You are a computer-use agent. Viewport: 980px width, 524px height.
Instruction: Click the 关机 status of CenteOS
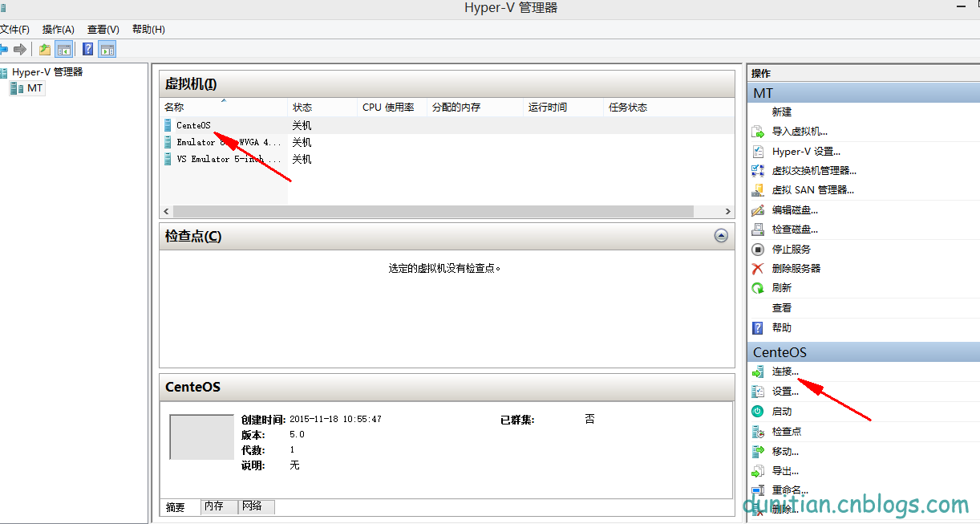[x=302, y=126]
